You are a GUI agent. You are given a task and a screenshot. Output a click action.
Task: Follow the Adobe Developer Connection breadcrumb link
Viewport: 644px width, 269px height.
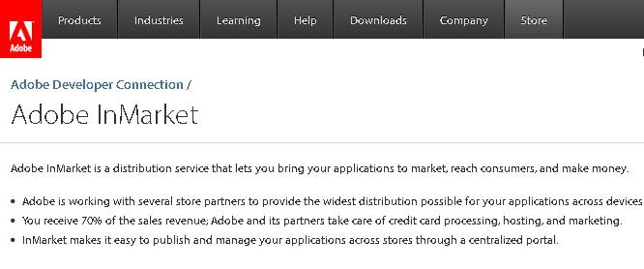[97, 85]
